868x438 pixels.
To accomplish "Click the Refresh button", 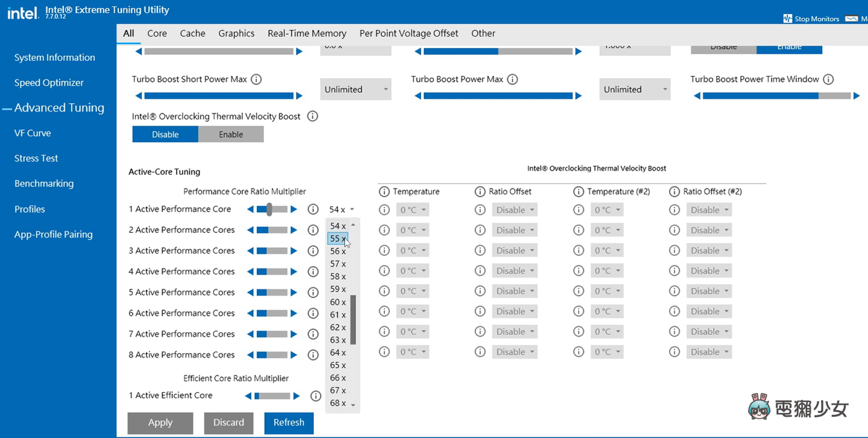I will click(289, 423).
